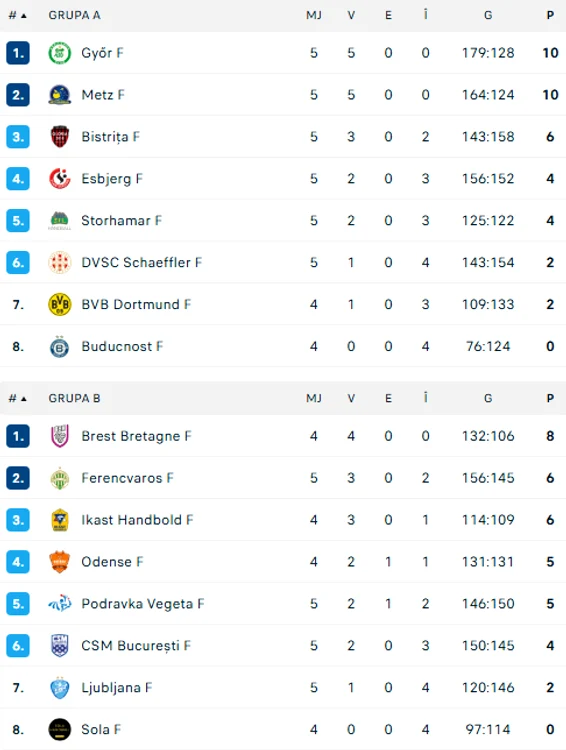Image resolution: width=566 pixels, height=750 pixels.
Task: Click the Podravka Vegeta F logo
Action: 60,604
